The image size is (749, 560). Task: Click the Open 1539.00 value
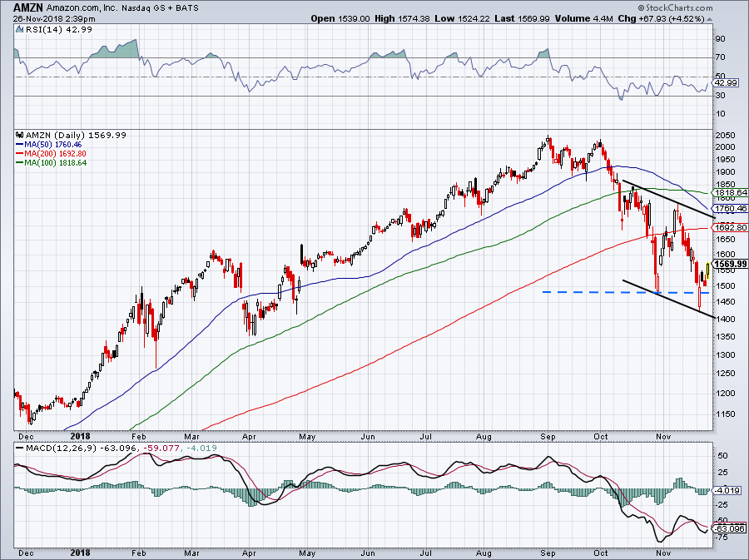pyautogui.click(x=340, y=18)
